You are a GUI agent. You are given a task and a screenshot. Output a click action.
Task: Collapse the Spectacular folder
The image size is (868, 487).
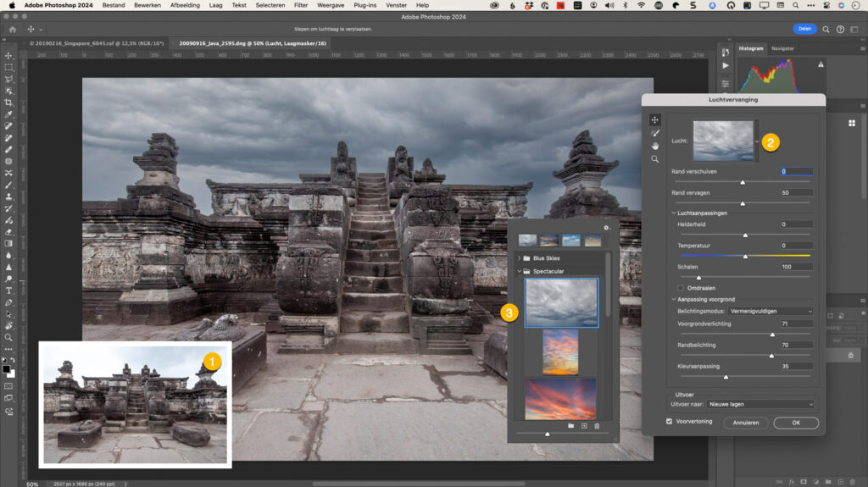(520, 271)
